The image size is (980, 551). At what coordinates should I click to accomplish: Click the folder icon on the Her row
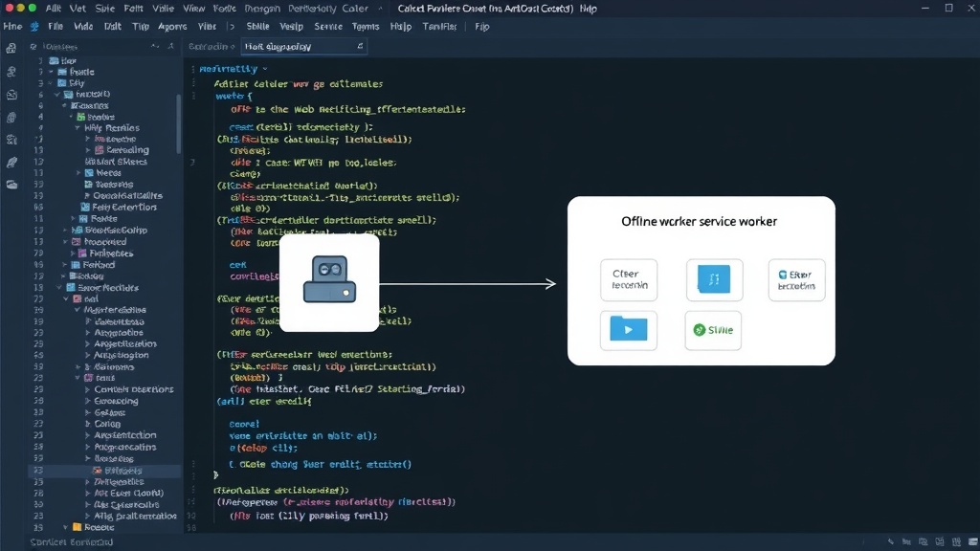pos(54,60)
